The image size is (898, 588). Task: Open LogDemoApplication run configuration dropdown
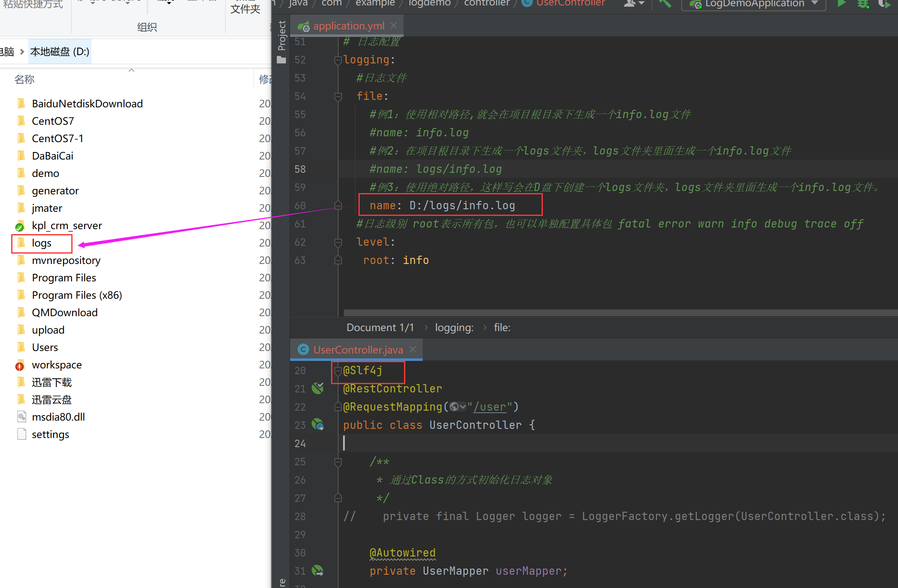click(x=753, y=4)
